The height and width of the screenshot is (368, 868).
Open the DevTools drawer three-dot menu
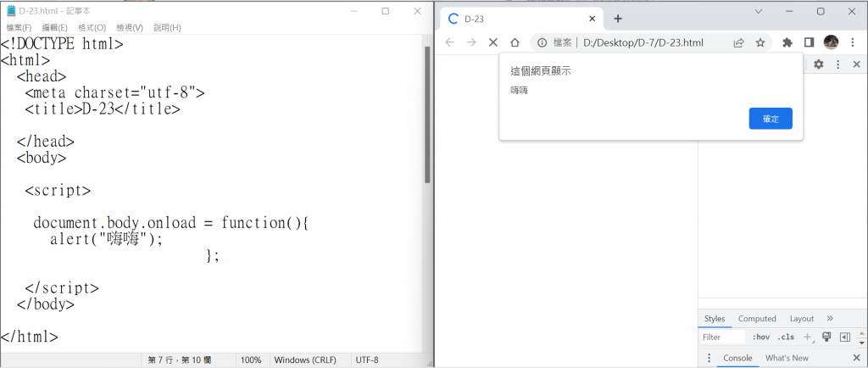click(709, 358)
